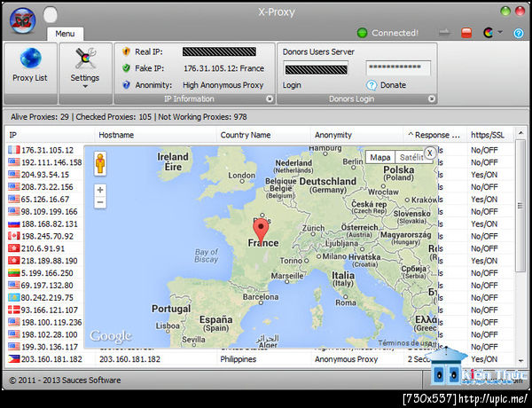This screenshot has height=408, width=532.
Task: Click the Login button in Donors panel
Action: pyautogui.click(x=292, y=85)
